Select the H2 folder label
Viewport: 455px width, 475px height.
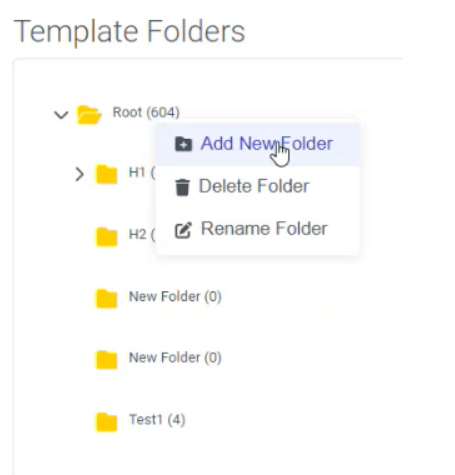pos(142,235)
